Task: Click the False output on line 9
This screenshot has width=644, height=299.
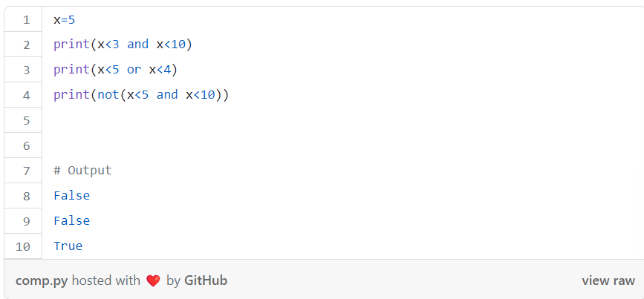Action: (72, 221)
